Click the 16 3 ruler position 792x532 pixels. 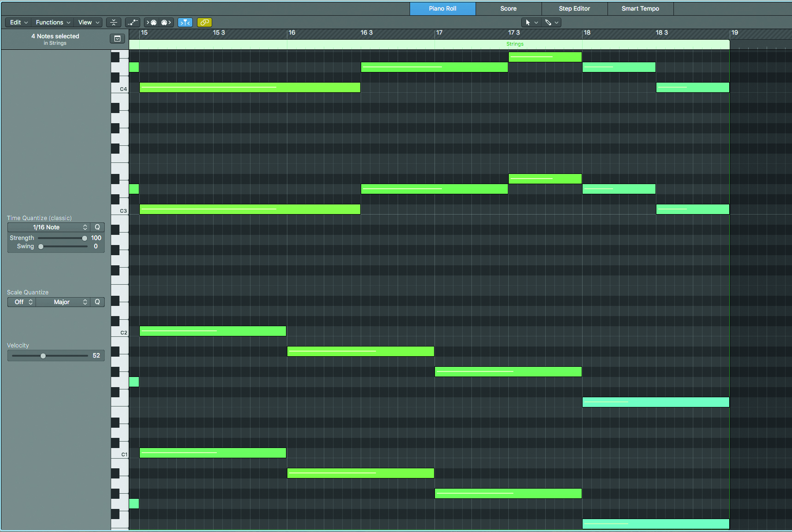(367, 33)
